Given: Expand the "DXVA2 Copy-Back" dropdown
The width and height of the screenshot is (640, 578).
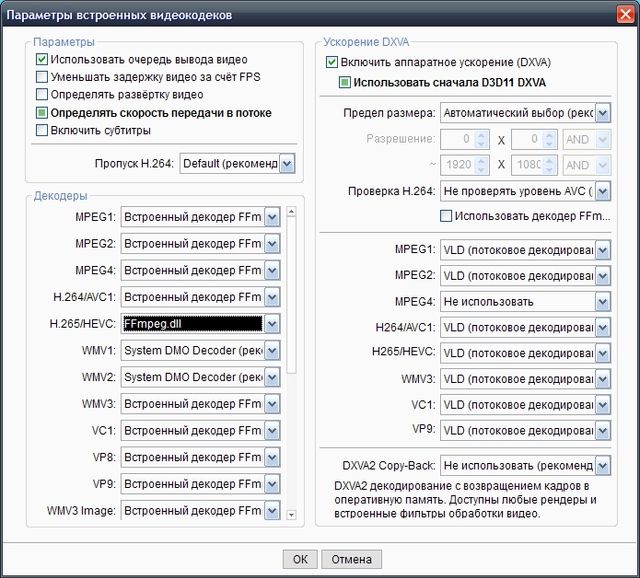Looking at the screenshot, I should tap(601, 465).
